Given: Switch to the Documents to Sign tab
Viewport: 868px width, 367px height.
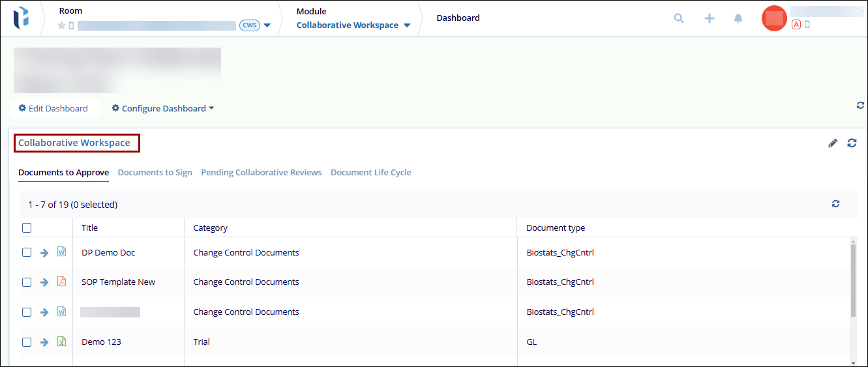Looking at the screenshot, I should tap(155, 173).
